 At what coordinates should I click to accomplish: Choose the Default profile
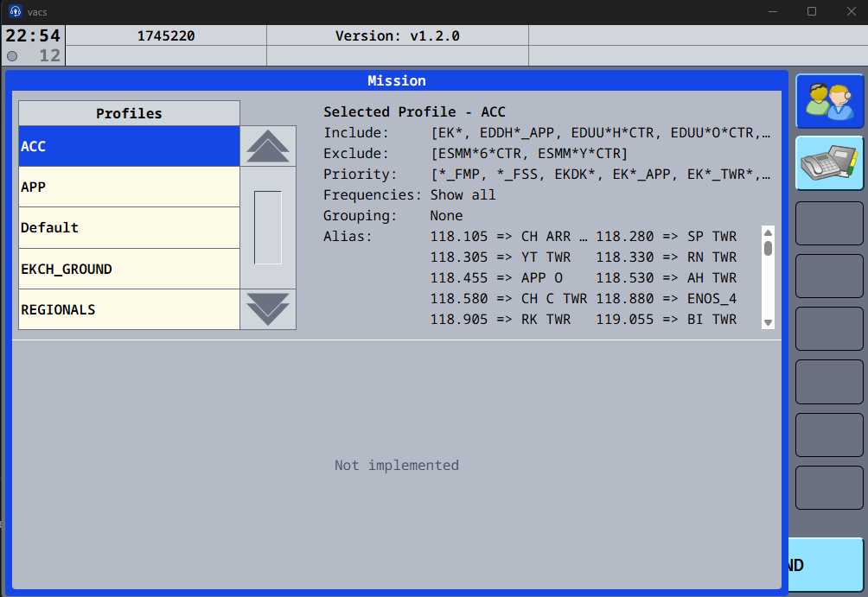129,228
